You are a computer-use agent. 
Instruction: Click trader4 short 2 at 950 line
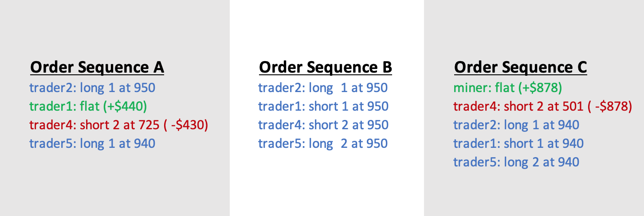[323, 125]
